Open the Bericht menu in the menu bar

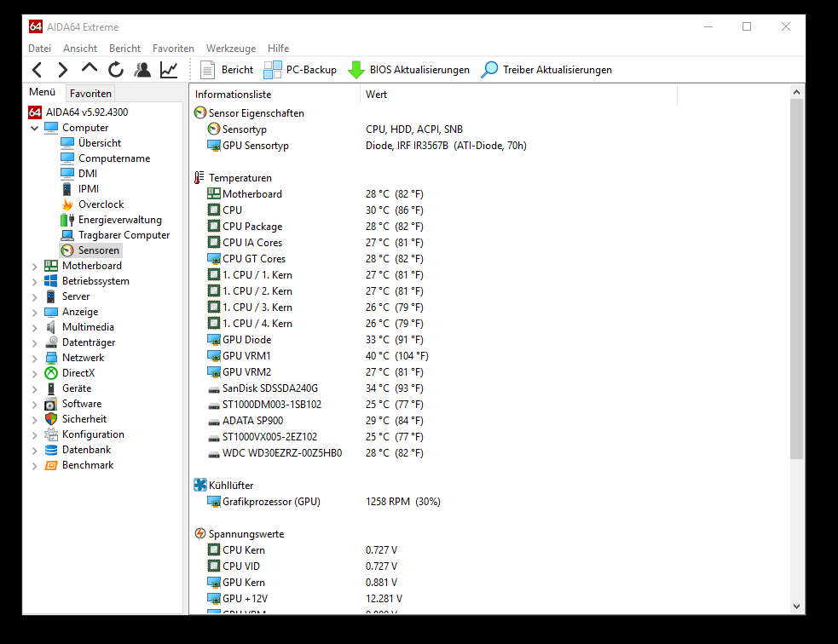[124, 48]
